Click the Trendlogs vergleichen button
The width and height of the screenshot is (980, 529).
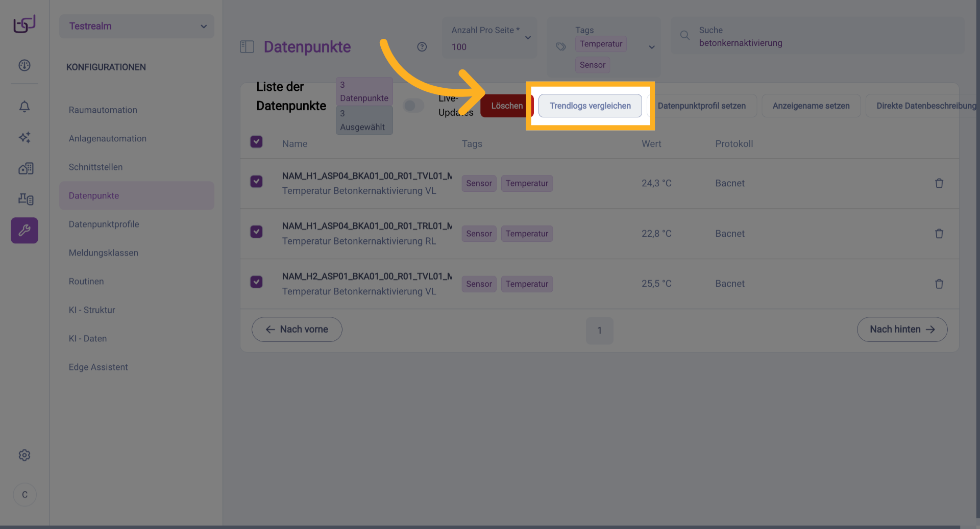(590, 106)
